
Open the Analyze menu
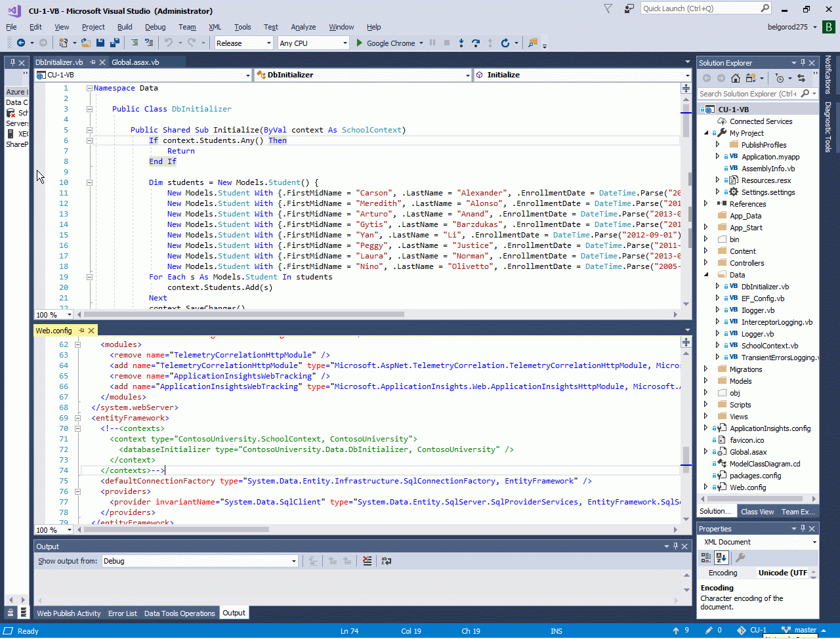click(x=303, y=27)
